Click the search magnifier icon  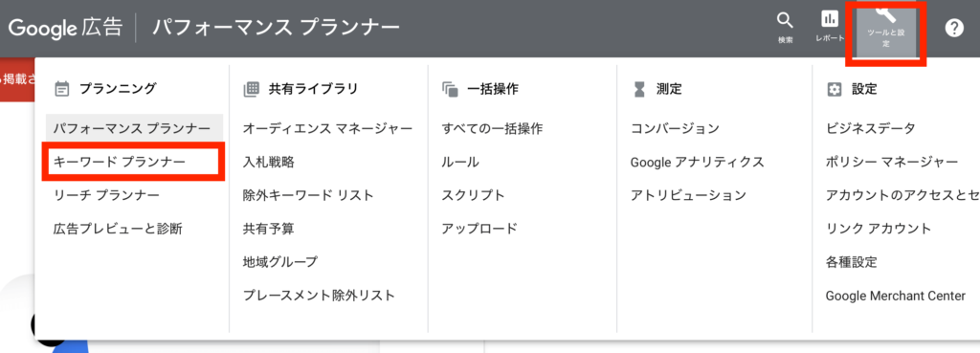[x=785, y=21]
